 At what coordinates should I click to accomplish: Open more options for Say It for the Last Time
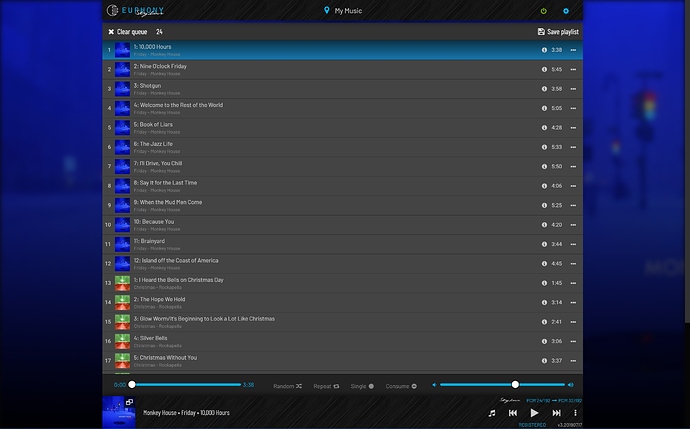573,186
